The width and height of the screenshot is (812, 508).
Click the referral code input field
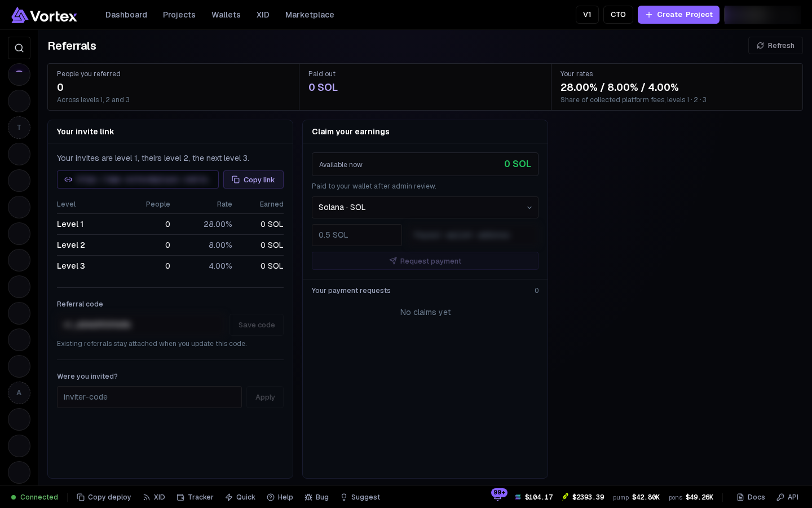[x=141, y=325]
